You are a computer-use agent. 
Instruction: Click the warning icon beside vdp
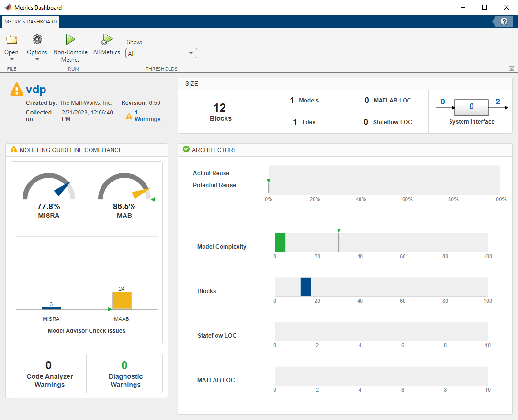pos(17,89)
